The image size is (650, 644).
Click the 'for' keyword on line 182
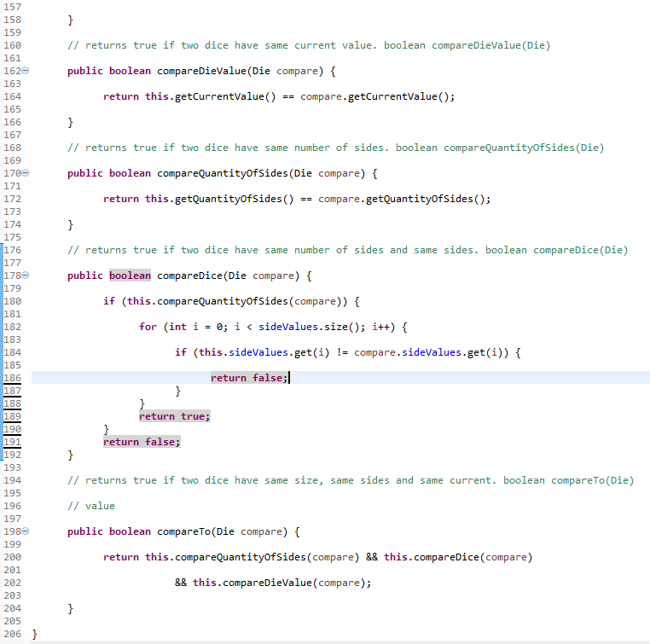(148, 327)
